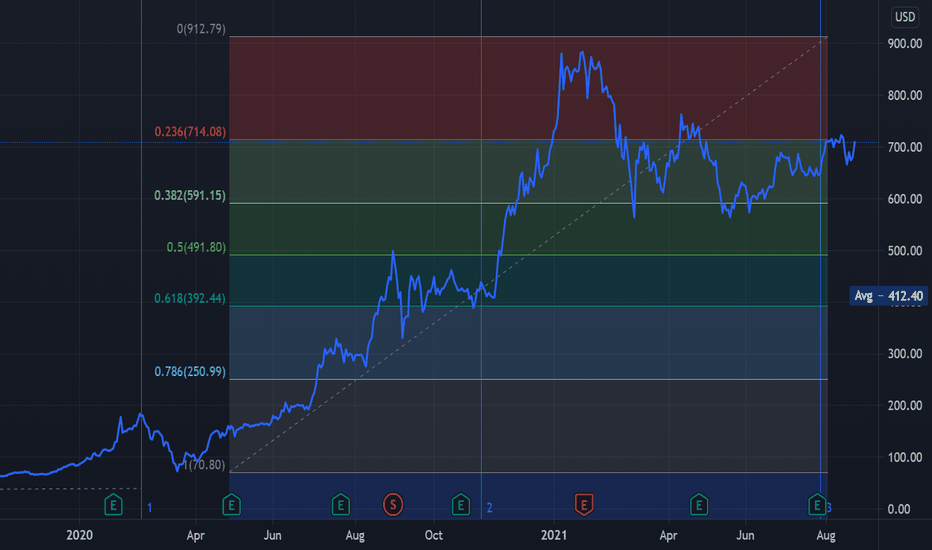Select the 0(912.79) Fibonacci level label

tap(201, 29)
